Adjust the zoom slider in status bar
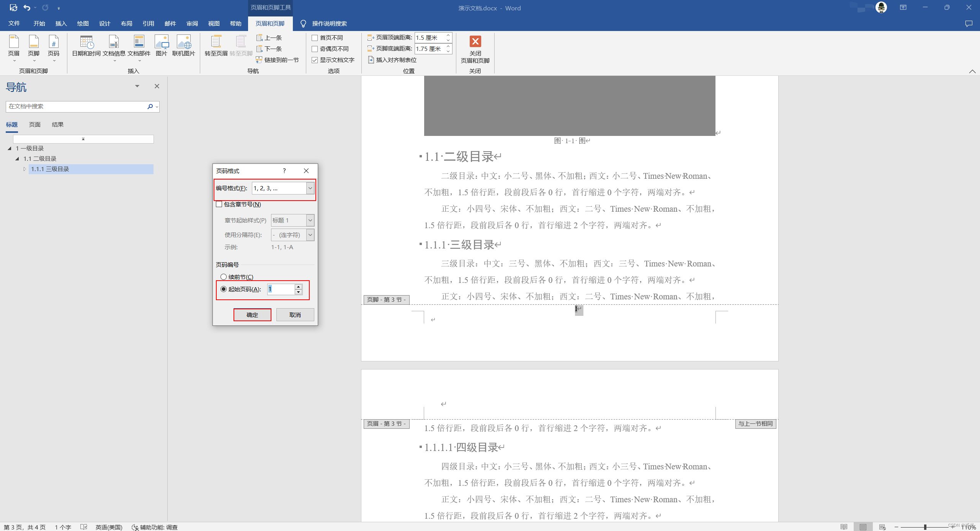Screen dimensions: 980x531 [925, 527]
